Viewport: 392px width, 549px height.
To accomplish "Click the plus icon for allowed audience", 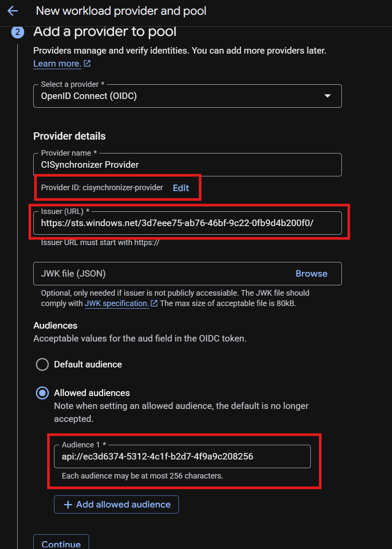I will coord(68,504).
